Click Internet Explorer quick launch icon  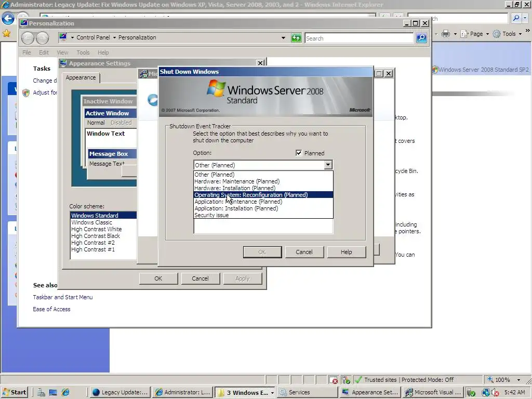[x=65, y=392]
